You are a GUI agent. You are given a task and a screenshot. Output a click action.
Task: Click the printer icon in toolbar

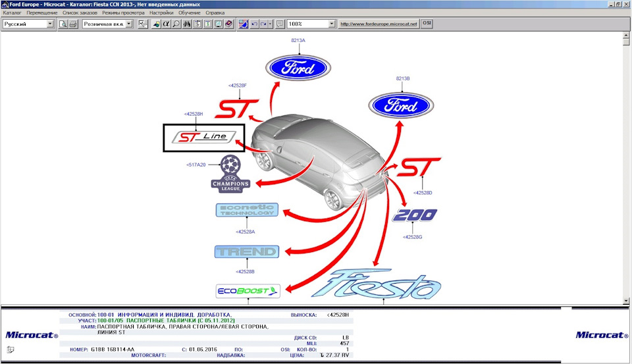coord(73,24)
